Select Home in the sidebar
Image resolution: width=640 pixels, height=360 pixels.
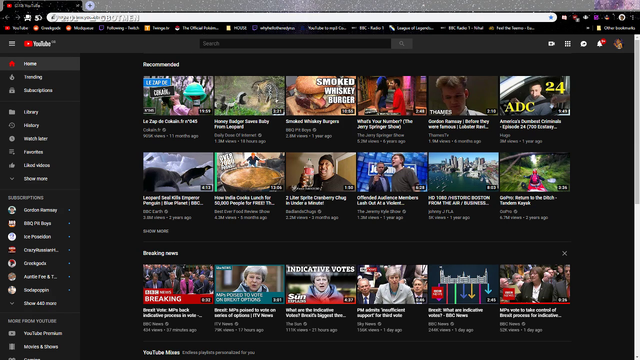[x=40, y=64]
